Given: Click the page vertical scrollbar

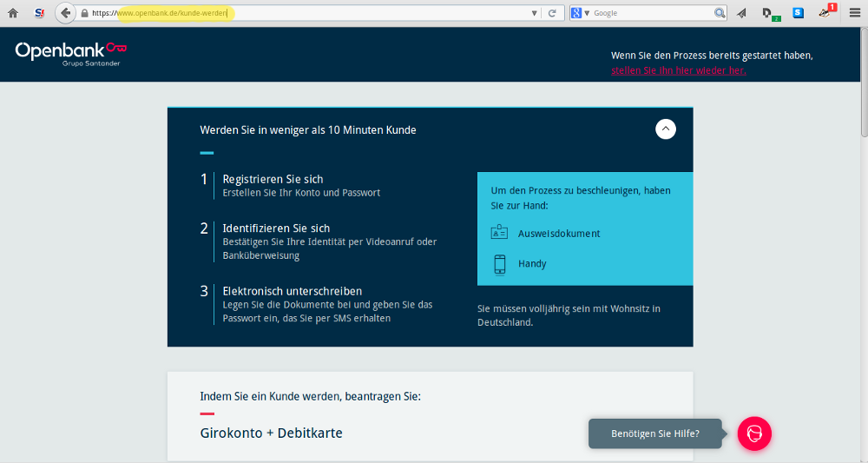Looking at the screenshot, I should point(863,261).
